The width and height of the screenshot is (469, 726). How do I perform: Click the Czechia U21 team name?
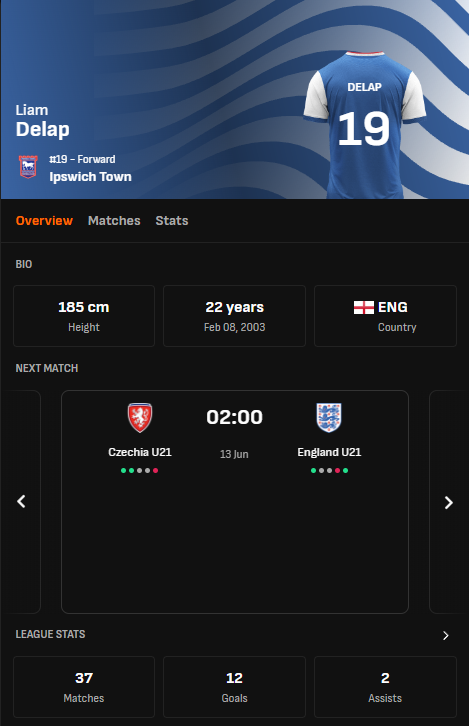(140, 452)
